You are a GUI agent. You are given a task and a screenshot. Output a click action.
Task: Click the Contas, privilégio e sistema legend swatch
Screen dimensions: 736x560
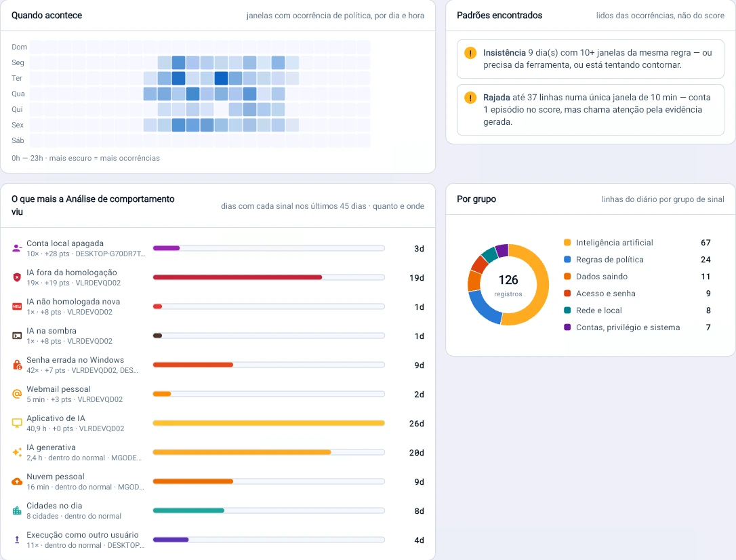(567, 327)
